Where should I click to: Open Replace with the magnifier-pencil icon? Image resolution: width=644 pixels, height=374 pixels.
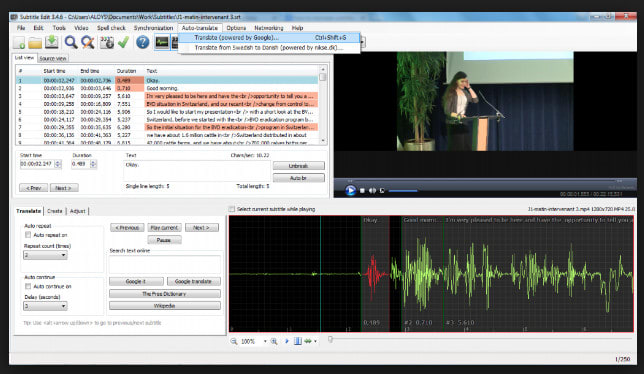click(x=87, y=42)
